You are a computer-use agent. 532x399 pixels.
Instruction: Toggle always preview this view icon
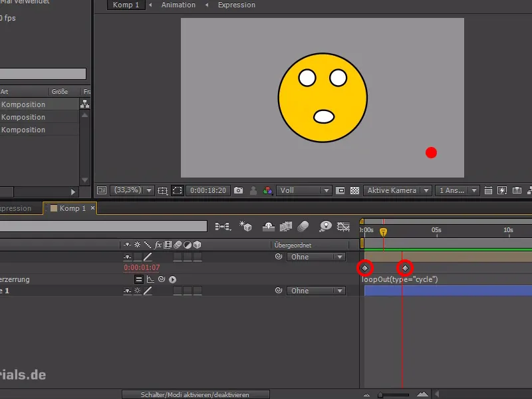click(102, 190)
